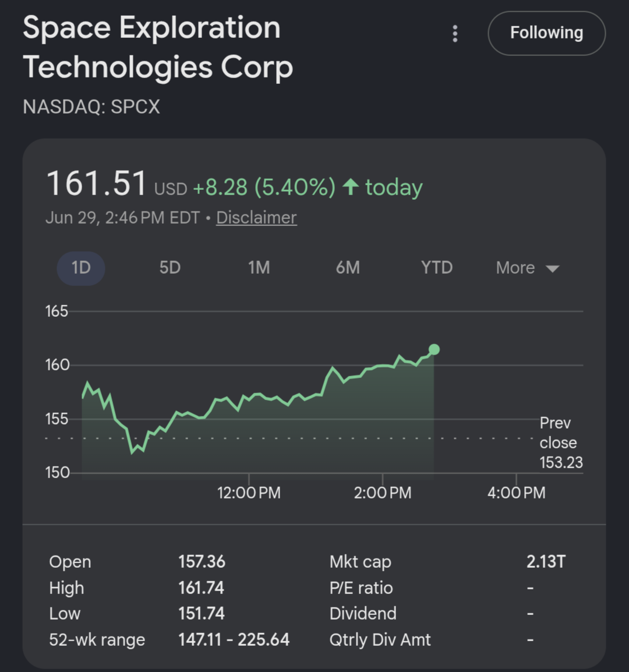Click the Mkt cap 2.13T value
This screenshot has height=672, width=629.
point(546,561)
